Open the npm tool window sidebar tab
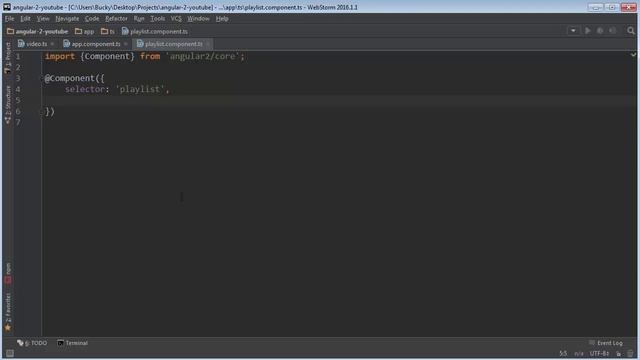Image resolution: width=640 pixels, height=360 pixels. pyautogui.click(x=8, y=273)
